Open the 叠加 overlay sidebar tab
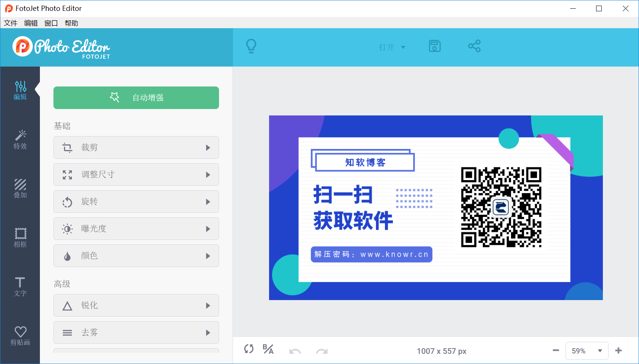Image resolution: width=639 pixels, height=364 pixels. (x=20, y=189)
